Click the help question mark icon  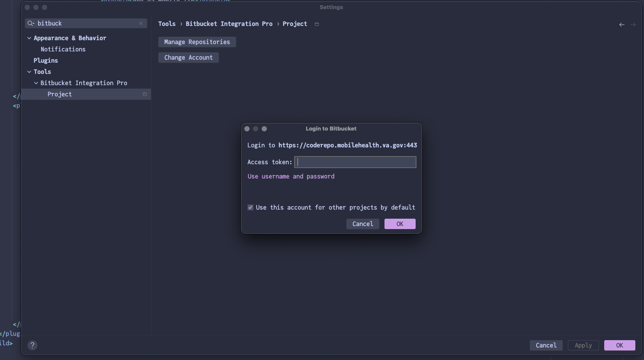coord(32,345)
